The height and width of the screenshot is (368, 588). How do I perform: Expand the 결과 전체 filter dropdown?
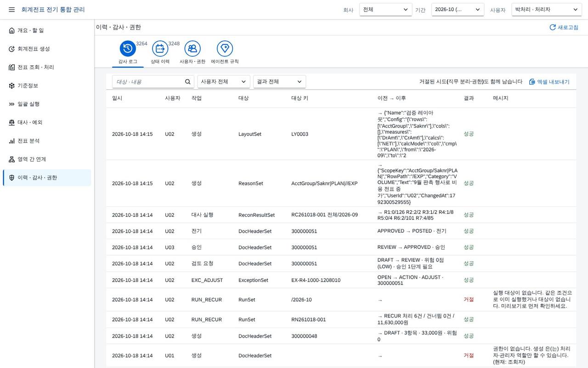pyautogui.click(x=279, y=82)
